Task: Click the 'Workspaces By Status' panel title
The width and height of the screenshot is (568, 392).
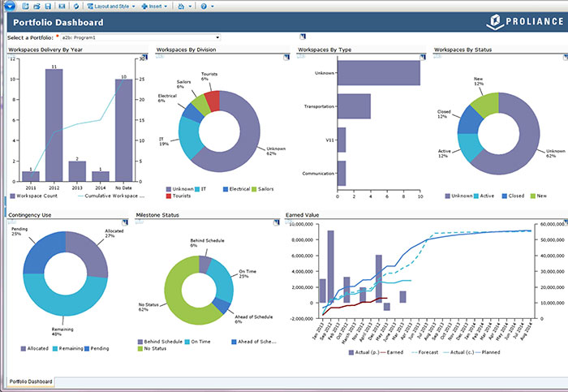Action: pos(463,50)
